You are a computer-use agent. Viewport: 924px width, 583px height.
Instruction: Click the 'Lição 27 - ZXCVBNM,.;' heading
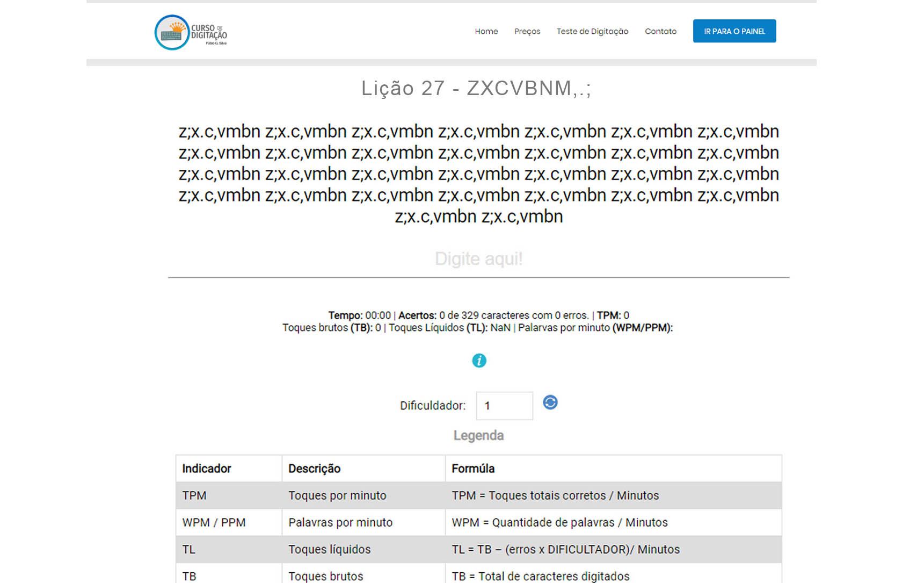[476, 88]
